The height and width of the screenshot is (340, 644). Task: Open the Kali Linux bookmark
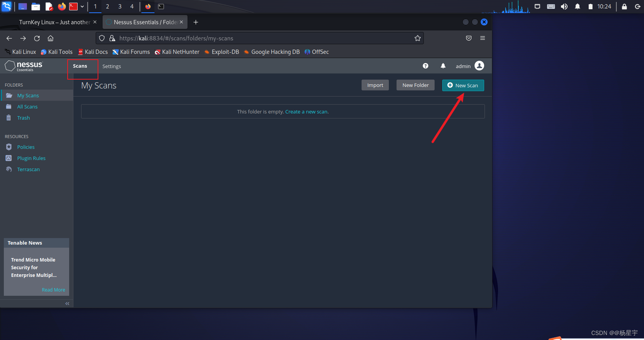(20, 52)
